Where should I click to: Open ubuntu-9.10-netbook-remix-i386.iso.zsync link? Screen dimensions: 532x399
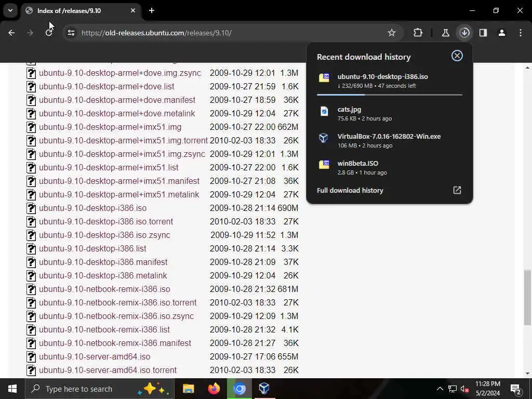pyautogui.click(x=116, y=316)
